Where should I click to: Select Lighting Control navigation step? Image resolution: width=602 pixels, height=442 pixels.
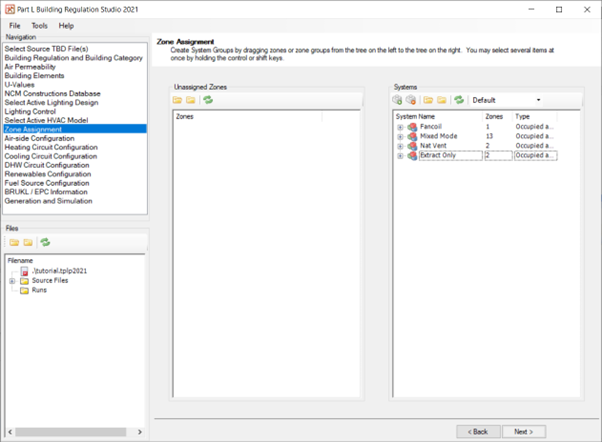click(x=75, y=111)
